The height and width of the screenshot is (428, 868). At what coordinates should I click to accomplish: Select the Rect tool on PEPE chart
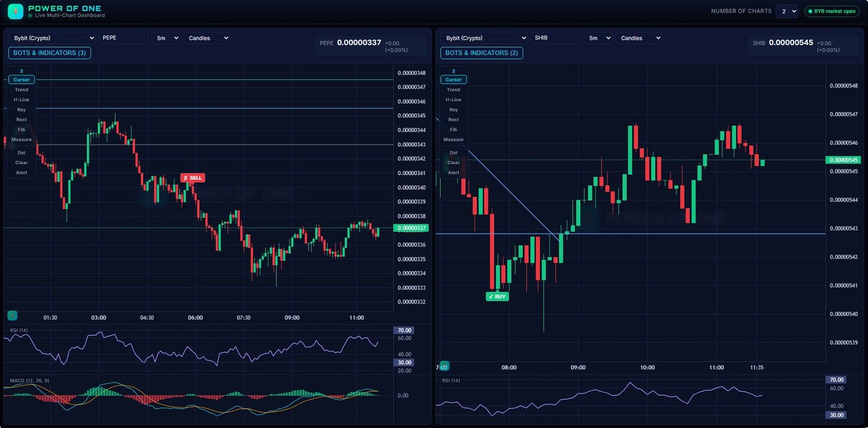pyautogui.click(x=21, y=120)
